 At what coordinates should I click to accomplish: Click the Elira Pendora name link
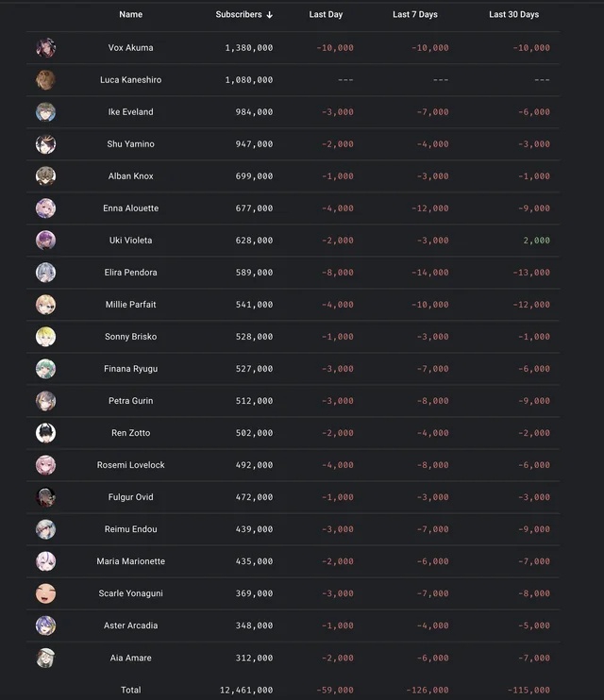pyautogui.click(x=131, y=273)
